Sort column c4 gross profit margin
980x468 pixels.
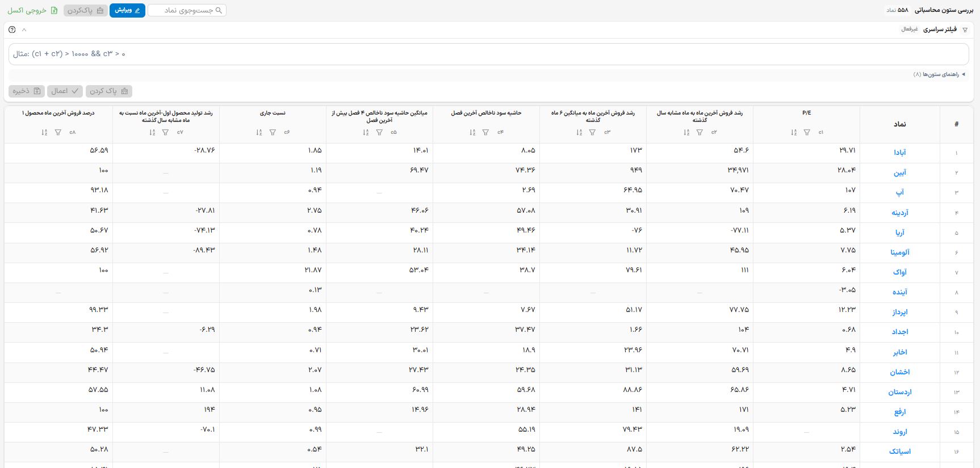[472, 132]
